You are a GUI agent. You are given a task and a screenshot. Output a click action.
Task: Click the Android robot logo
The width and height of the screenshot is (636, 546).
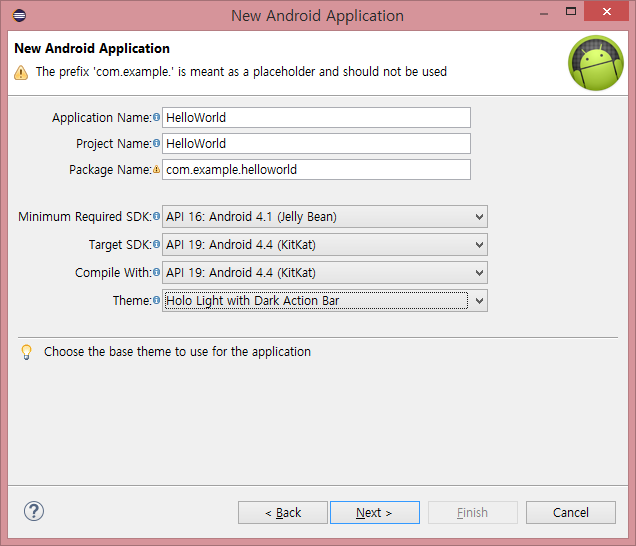pos(596,63)
